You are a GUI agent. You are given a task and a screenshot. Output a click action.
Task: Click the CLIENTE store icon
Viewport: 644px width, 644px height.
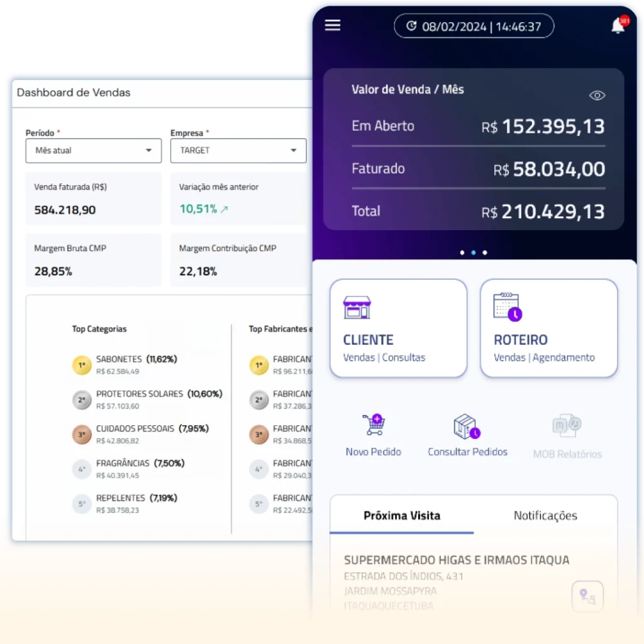pyautogui.click(x=357, y=307)
